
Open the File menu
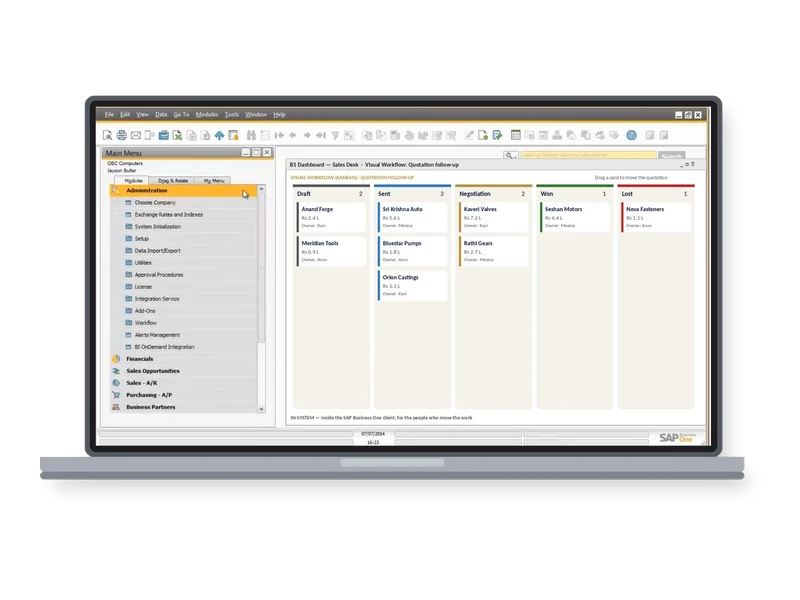[109, 115]
